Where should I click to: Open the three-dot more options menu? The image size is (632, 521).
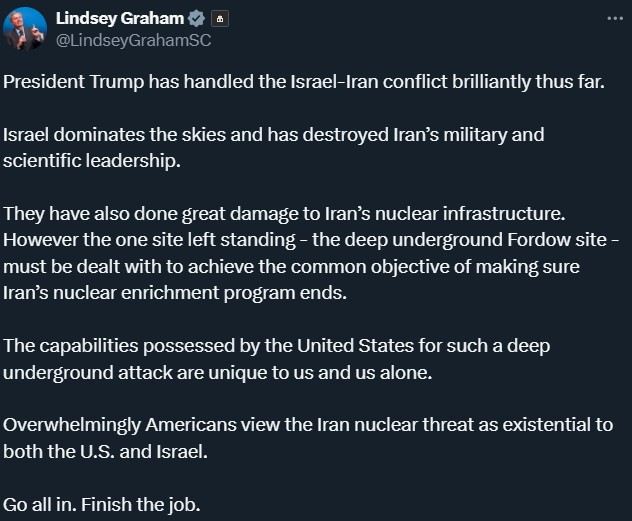tap(615, 19)
